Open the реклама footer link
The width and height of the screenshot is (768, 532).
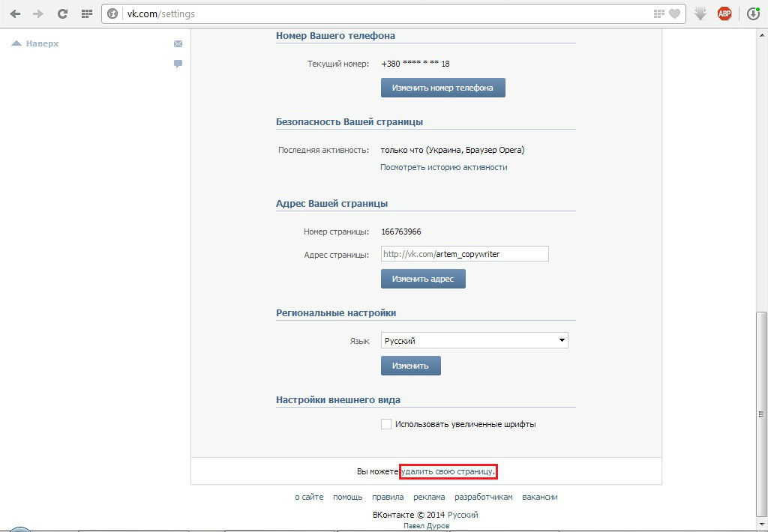429,498
